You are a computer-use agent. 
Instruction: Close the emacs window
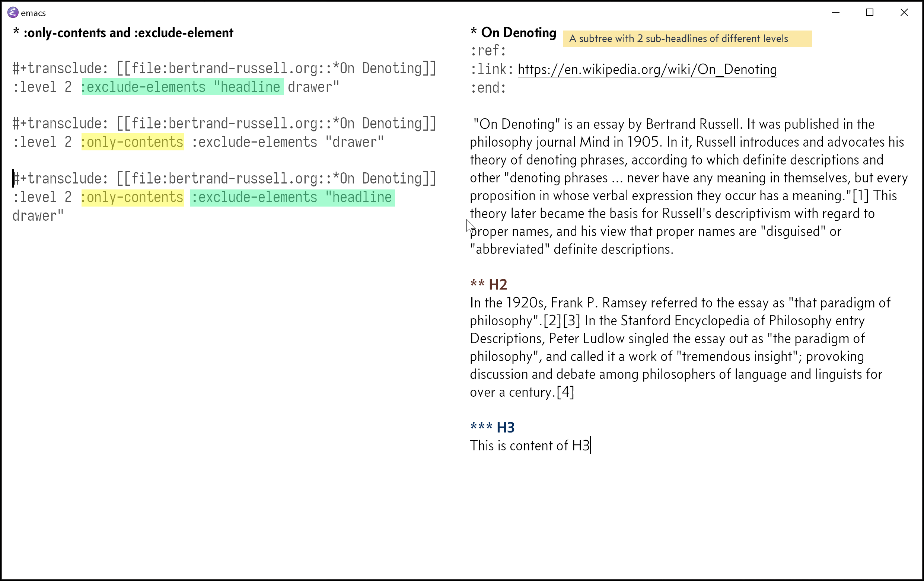pos(904,13)
